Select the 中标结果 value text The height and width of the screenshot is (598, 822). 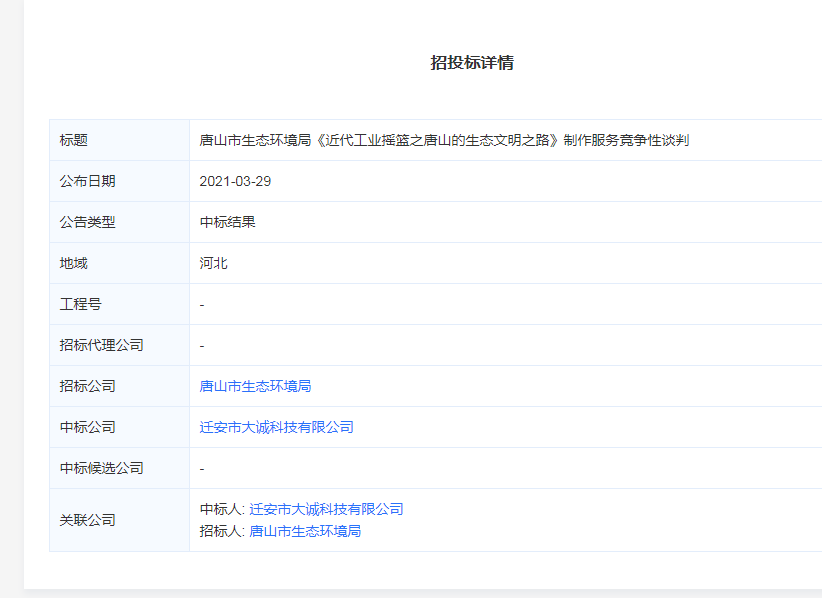[x=227, y=222]
